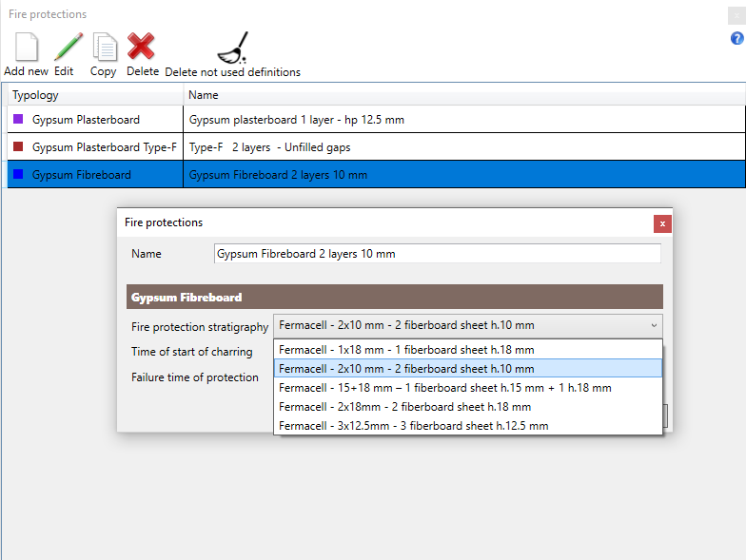Click 'Gypsum Fibreboard 2 layers 10 mm' table cell

pos(464,175)
